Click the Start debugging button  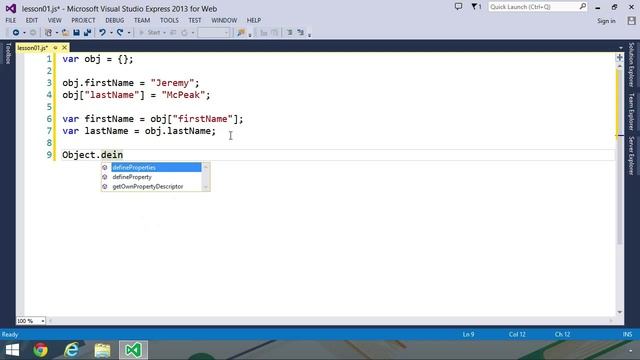pyautogui.click(x=149, y=33)
